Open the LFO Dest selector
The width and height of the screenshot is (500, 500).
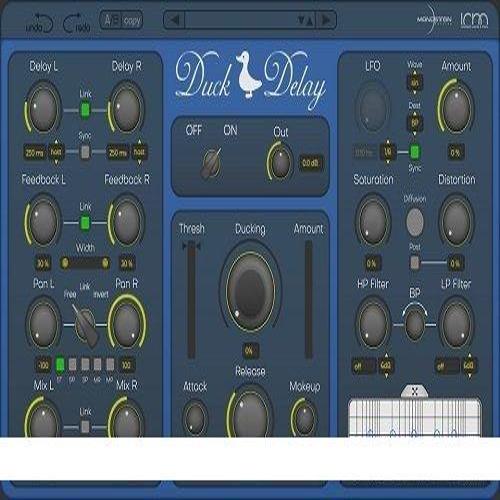pyautogui.click(x=414, y=123)
